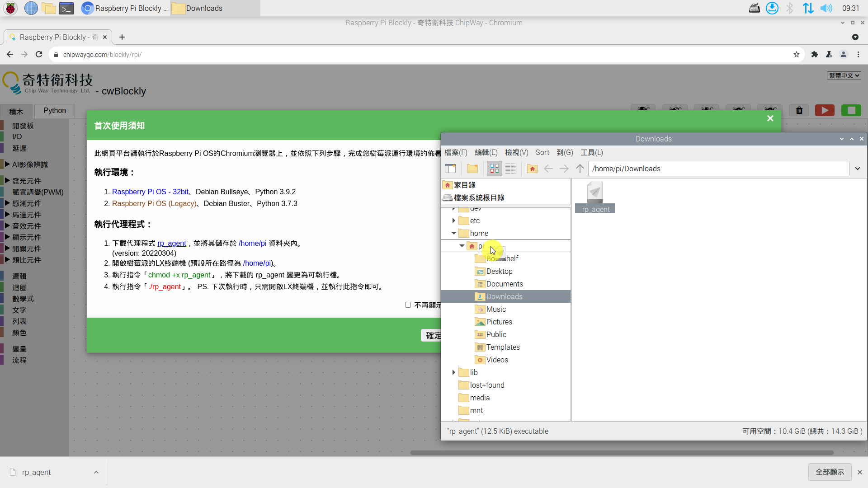Viewport: 868px width, 488px height.
Task: Open new window icon in file manager
Action: (x=450, y=169)
